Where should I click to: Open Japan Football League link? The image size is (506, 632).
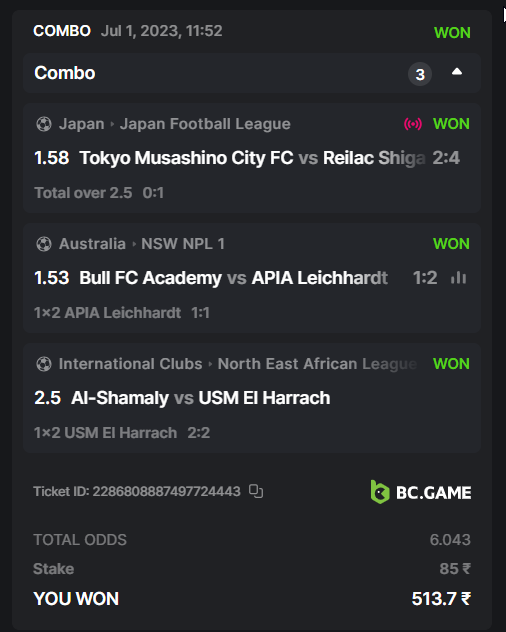205,124
